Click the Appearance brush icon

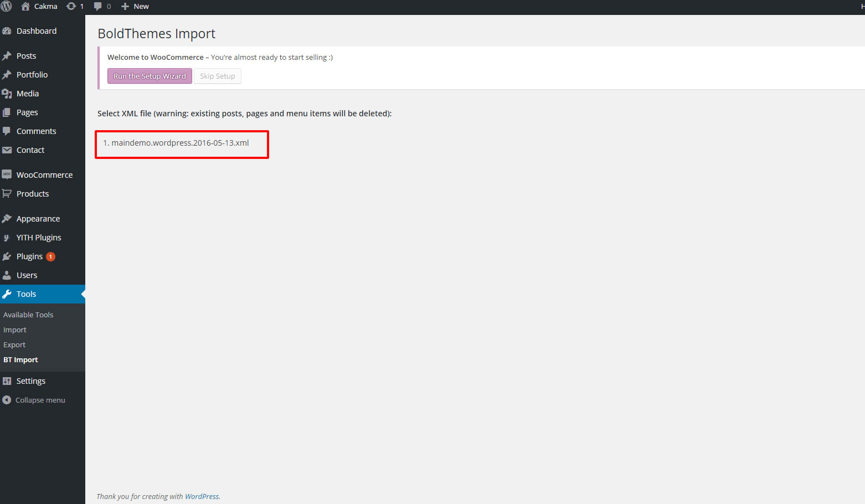tap(7, 219)
